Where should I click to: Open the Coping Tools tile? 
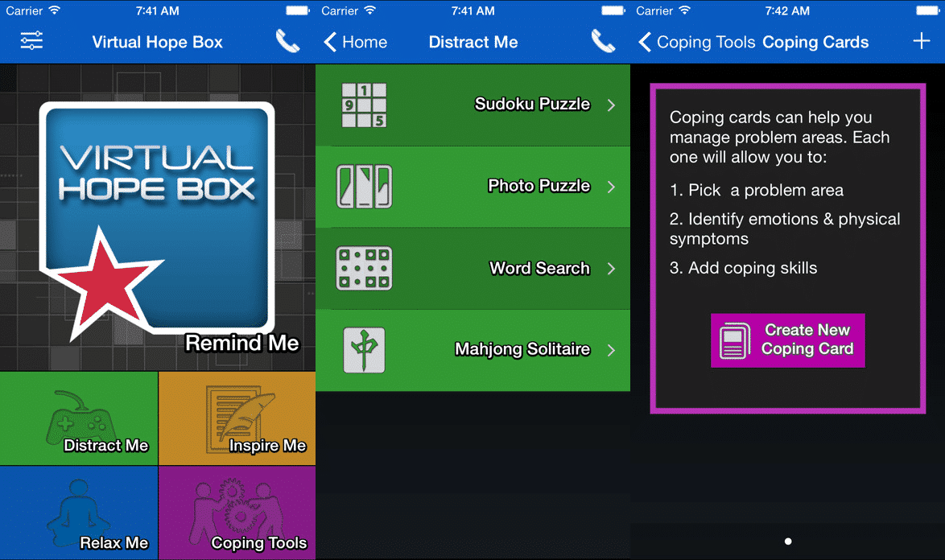pyautogui.click(x=237, y=513)
